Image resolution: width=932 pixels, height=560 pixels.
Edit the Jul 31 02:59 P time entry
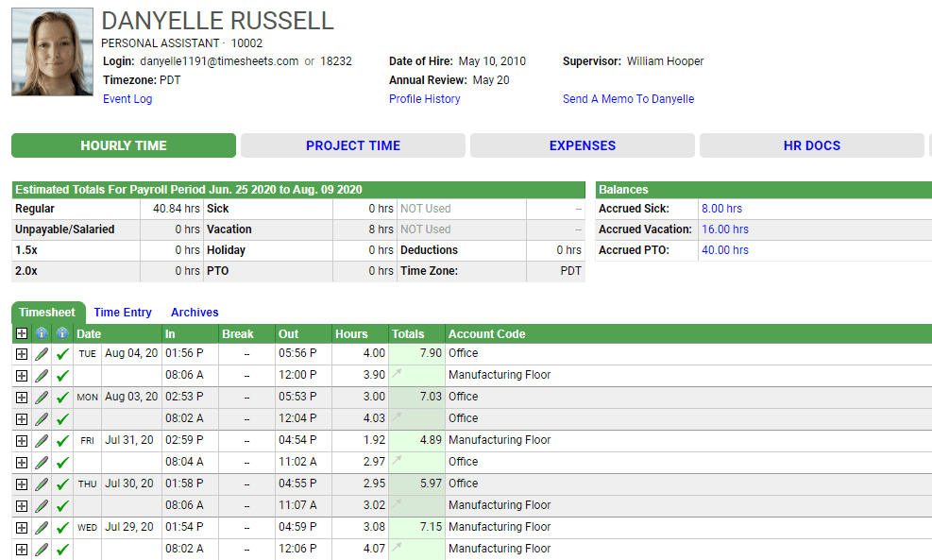coord(42,440)
